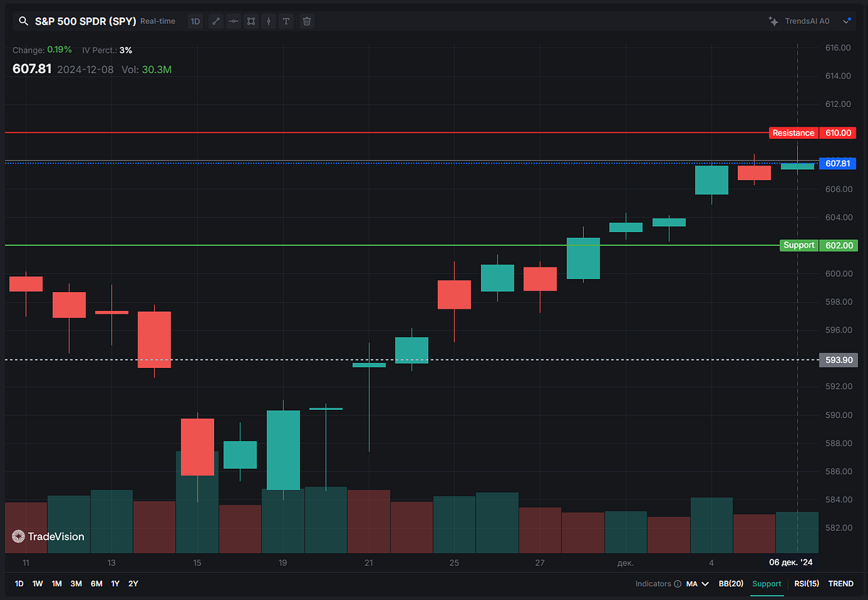Click the 607.81 price tag on axis
This screenshot has width=868, height=600.
(x=838, y=163)
